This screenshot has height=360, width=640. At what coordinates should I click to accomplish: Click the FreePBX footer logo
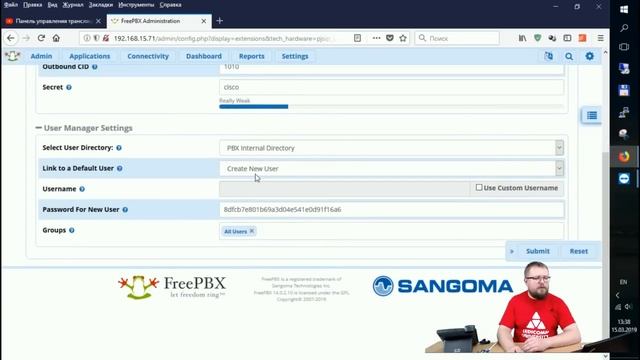point(172,287)
